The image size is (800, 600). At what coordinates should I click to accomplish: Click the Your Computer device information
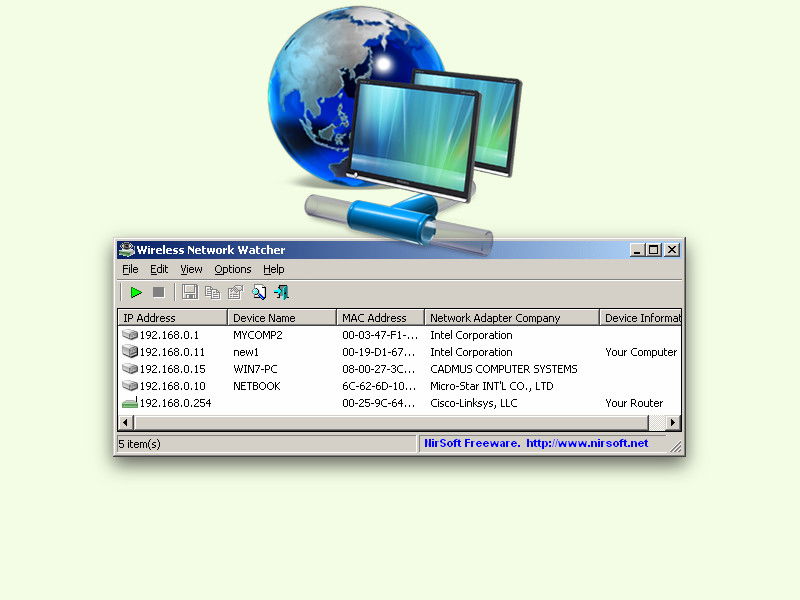point(641,352)
